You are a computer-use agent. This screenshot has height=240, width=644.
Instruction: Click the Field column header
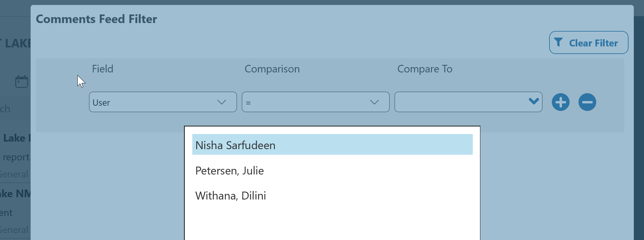tap(102, 69)
